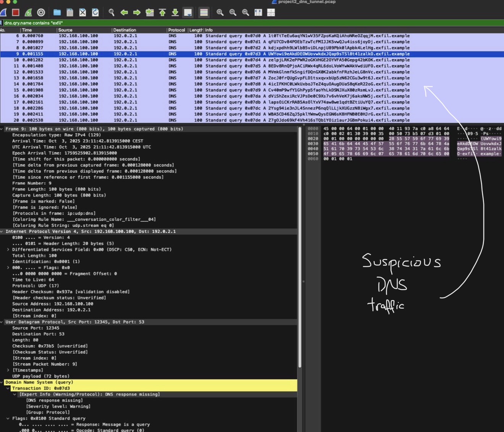
Task: Click the Zoom in icon
Action: click(x=220, y=13)
